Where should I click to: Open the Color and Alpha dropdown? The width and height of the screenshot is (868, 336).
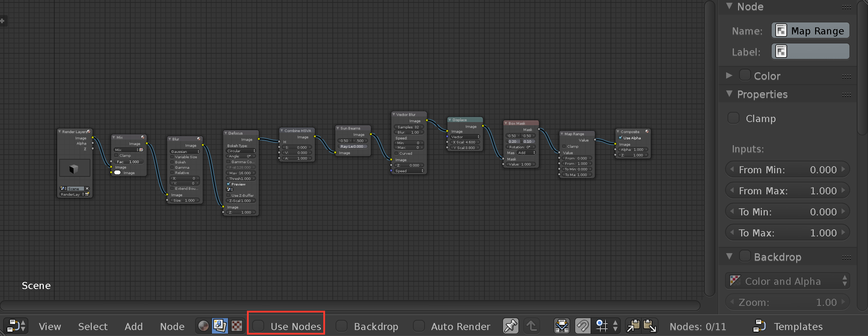point(787,281)
